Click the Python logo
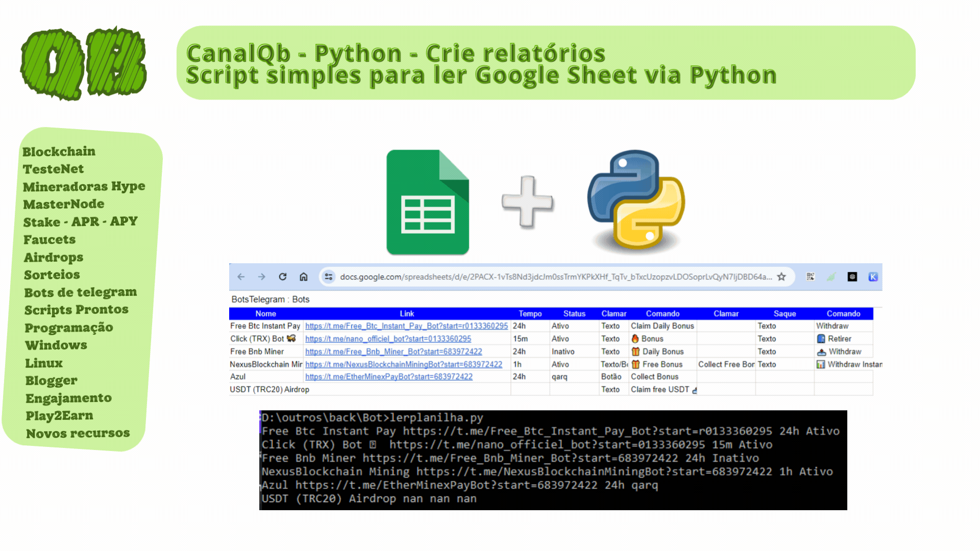This screenshot has height=551, width=980. tap(636, 201)
